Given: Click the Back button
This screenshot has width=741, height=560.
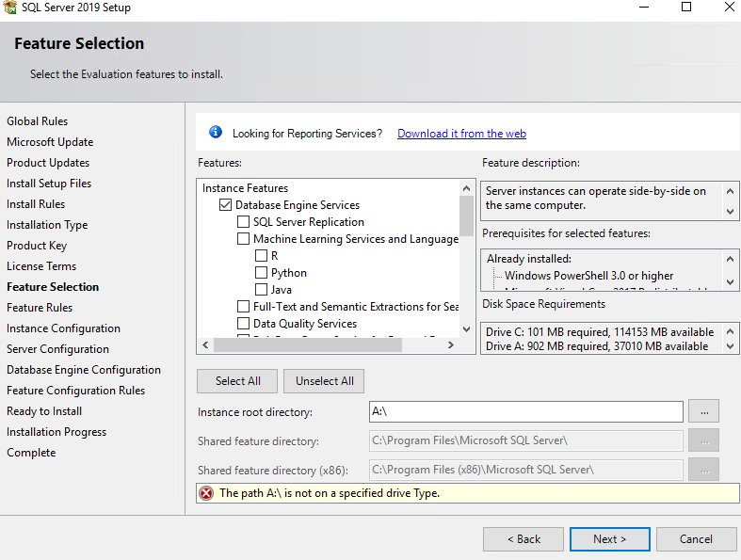Looking at the screenshot, I should [524, 539].
